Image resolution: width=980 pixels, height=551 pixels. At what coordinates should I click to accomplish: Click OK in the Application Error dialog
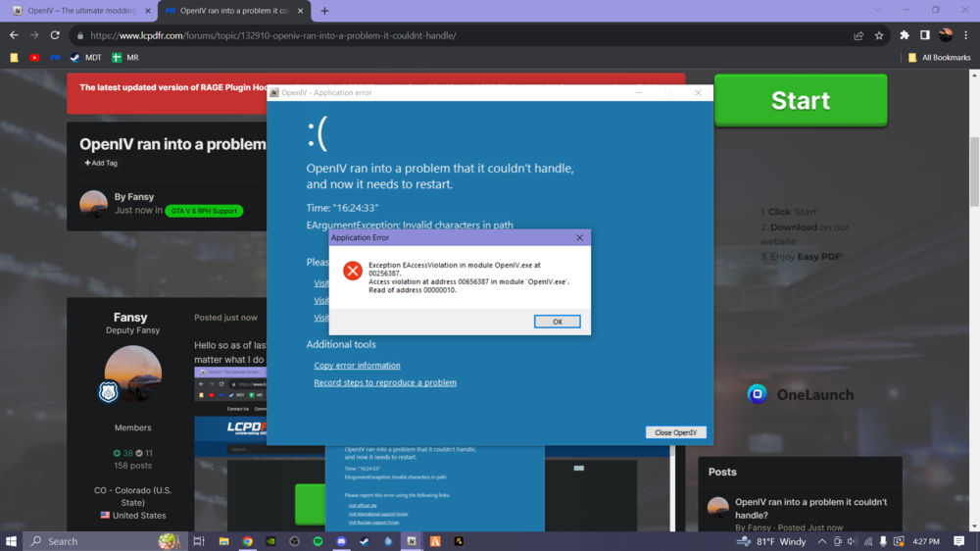[557, 322]
